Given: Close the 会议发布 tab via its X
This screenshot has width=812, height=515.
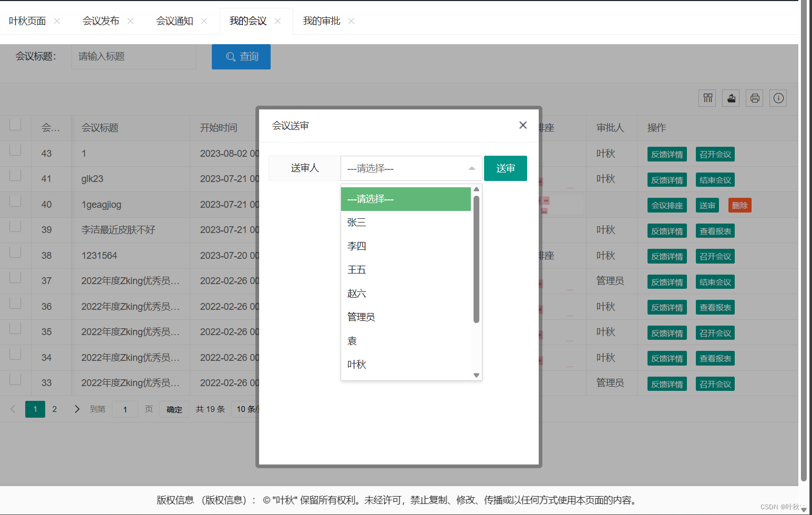Looking at the screenshot, I should pyautogui.click(x=131, y=21).
